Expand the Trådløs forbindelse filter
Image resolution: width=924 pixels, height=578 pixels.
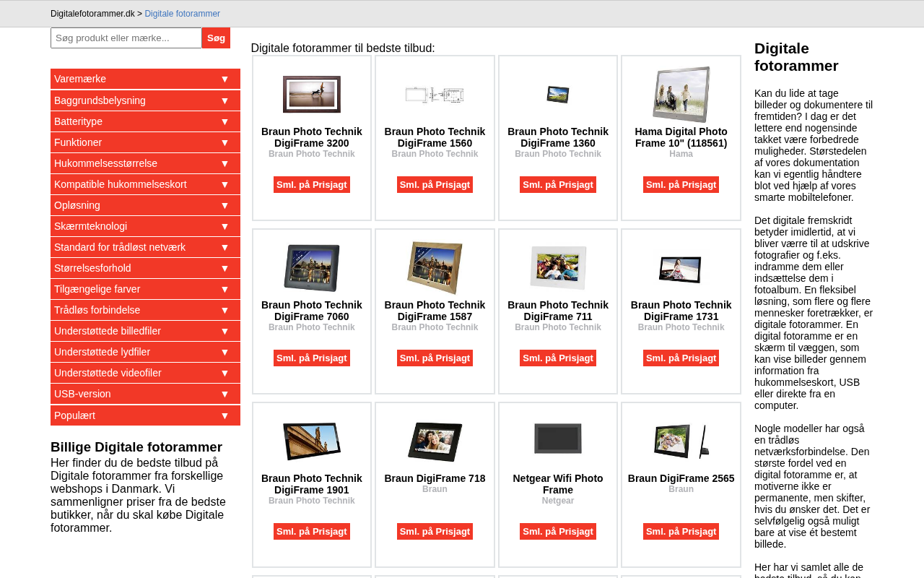pyautogui.click(x=145, y=310)
